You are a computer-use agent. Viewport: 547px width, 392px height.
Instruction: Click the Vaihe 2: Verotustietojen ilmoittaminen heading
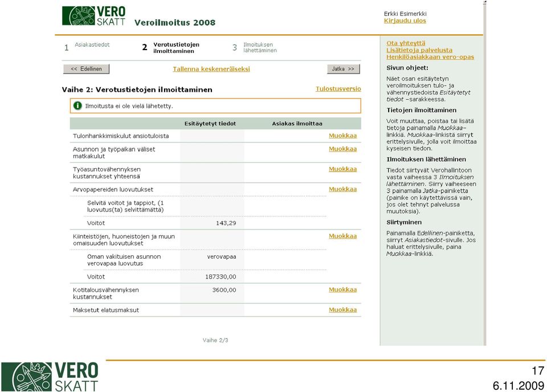tap(137, 89)
